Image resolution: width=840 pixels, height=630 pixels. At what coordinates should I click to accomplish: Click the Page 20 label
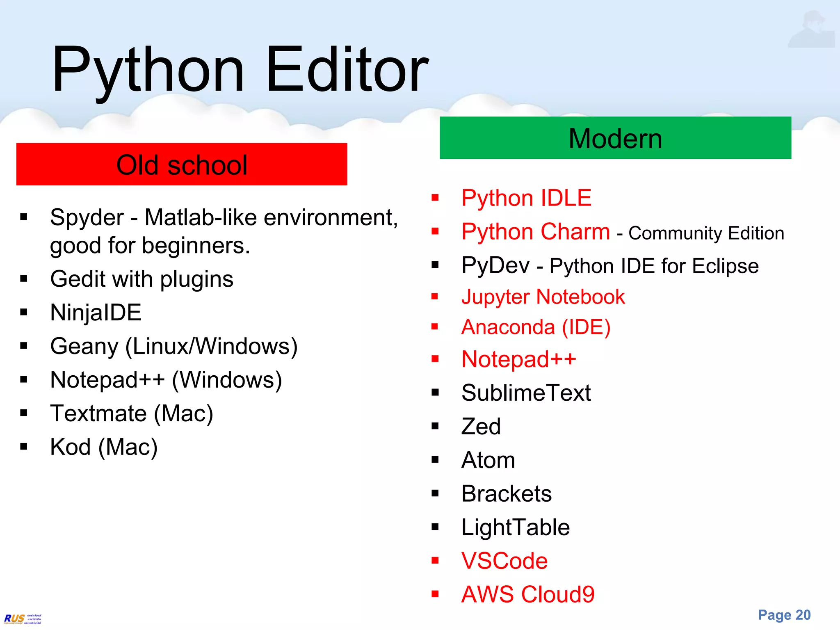coord(784,615)
